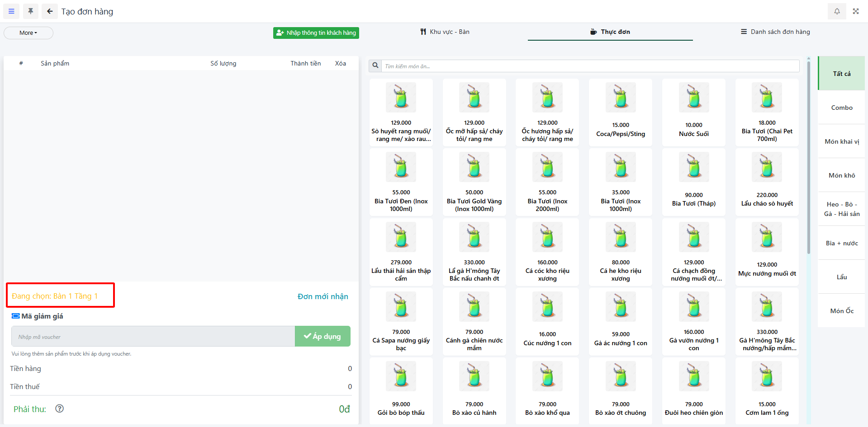
Task: Open the Danh sách đơn hàng tab
Action: click(x=775, y=32)
